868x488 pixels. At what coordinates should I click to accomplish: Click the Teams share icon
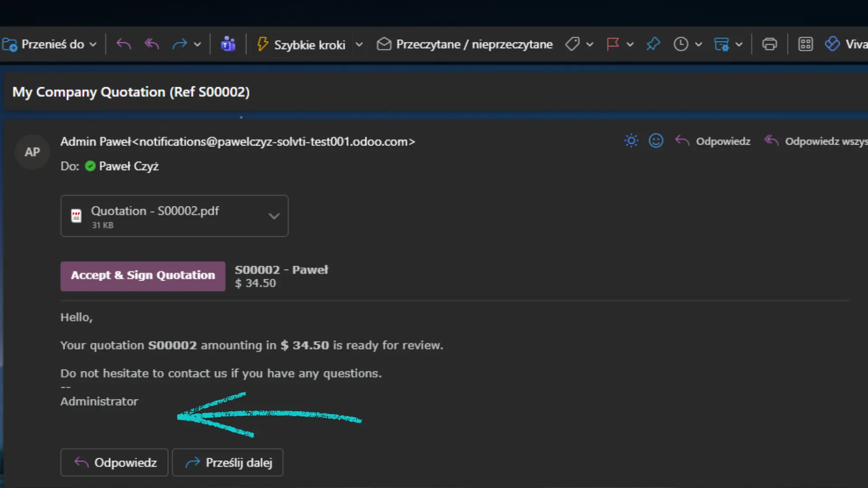coord(228,44)
